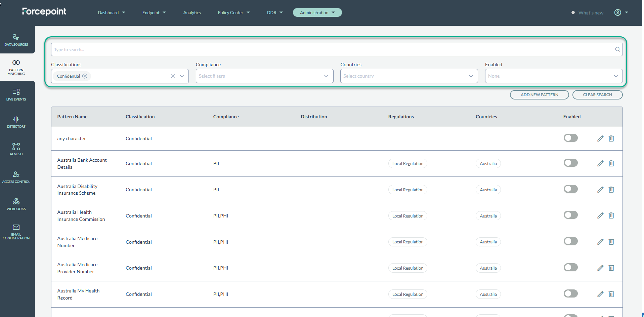The image size is (644, 317).
Task: Open Detectors in the sidebar
Action: [x=16, y=122]
